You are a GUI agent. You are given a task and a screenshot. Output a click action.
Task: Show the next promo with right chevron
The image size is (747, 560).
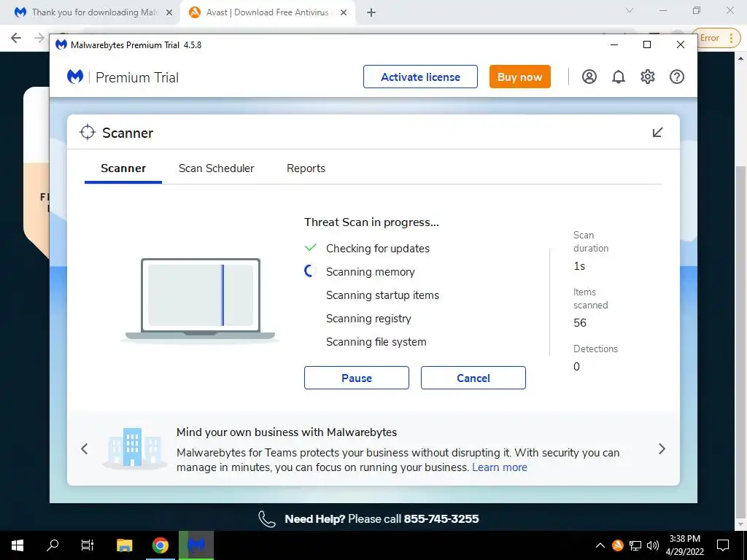click(x=662, y=448)
